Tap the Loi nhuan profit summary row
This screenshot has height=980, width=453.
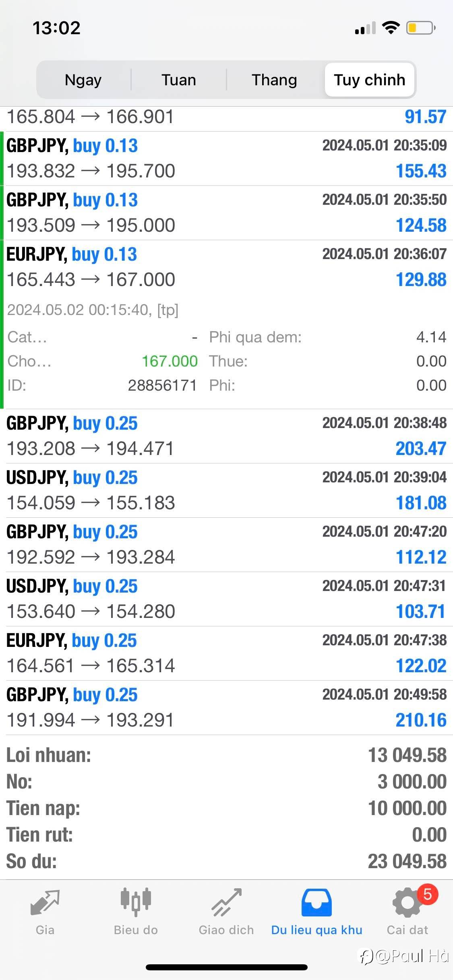(x=226, y=755)
